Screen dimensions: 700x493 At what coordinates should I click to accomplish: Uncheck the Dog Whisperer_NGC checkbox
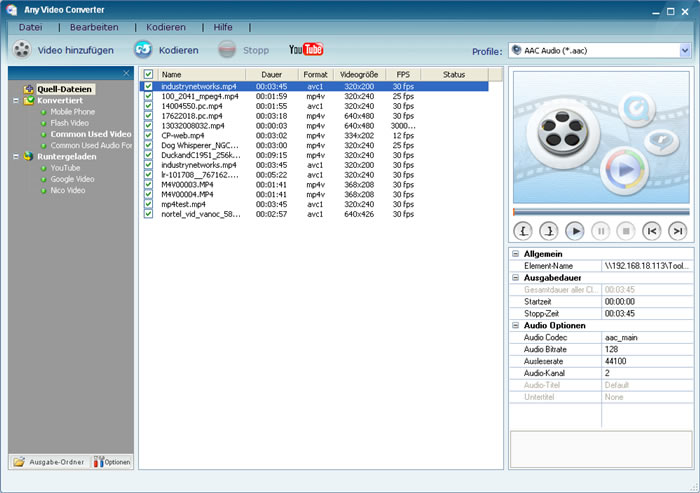click(x=148, y=145)
